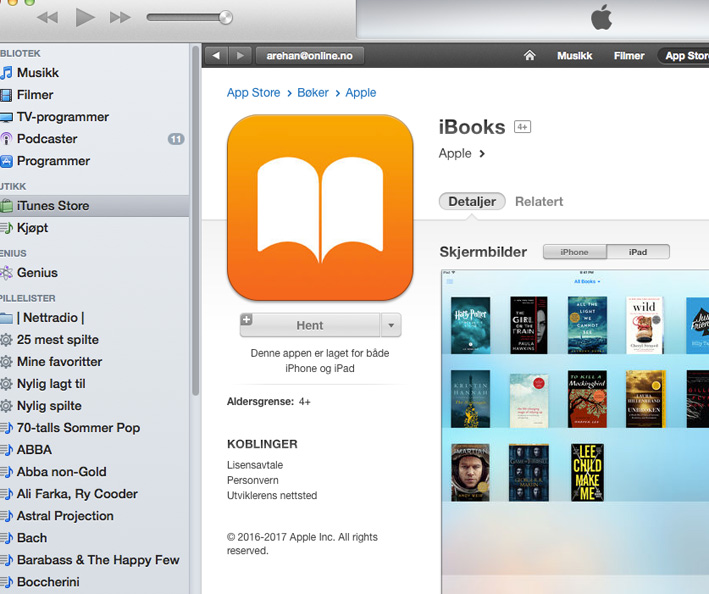709x594 pixels.
Task: Switch to the Musikk store tab
Action: (x=575, y=56)
